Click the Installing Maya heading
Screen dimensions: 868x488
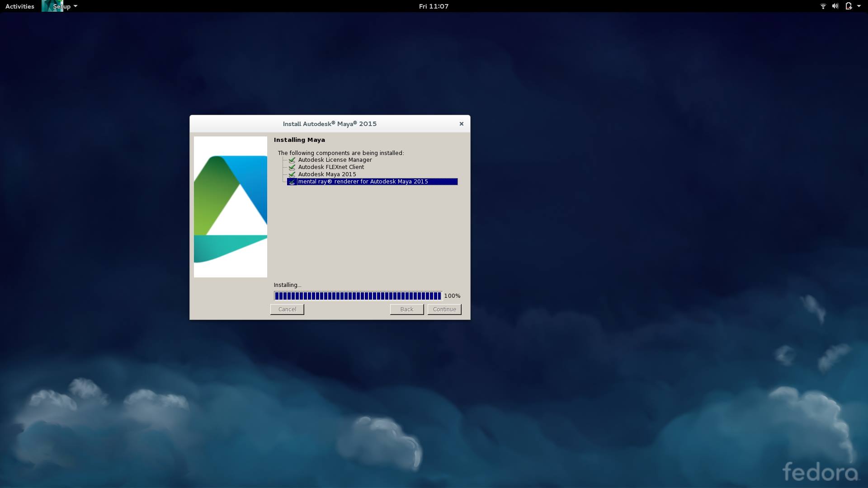(x=299, y=140)
